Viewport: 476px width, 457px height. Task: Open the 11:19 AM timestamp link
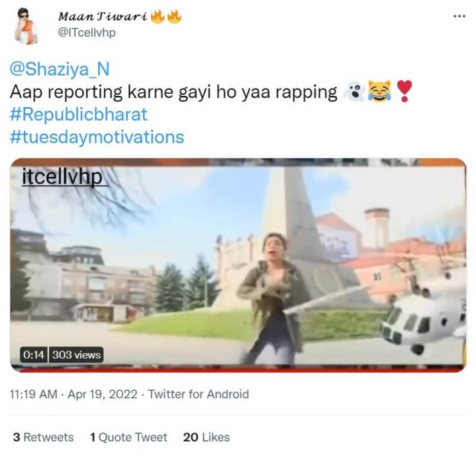[33, 395]
